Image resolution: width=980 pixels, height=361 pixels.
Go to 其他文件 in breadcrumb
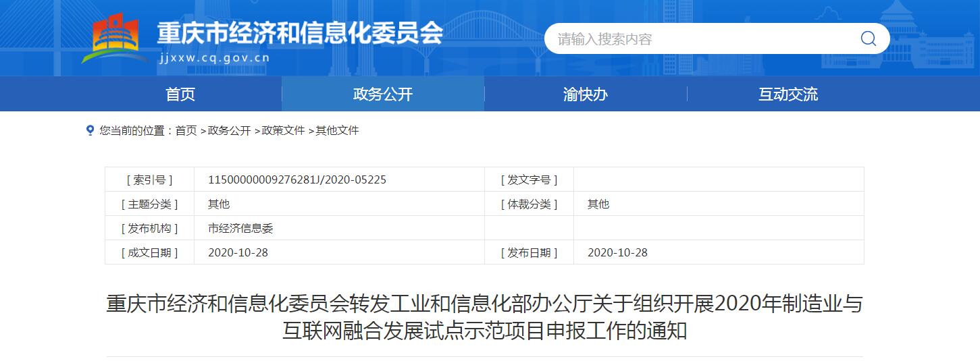(337, 131)
